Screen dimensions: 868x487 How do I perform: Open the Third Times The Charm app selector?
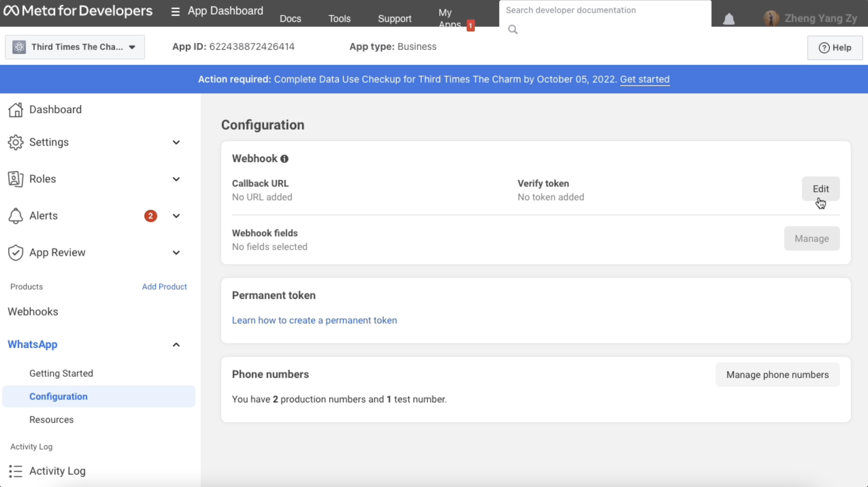75,47
